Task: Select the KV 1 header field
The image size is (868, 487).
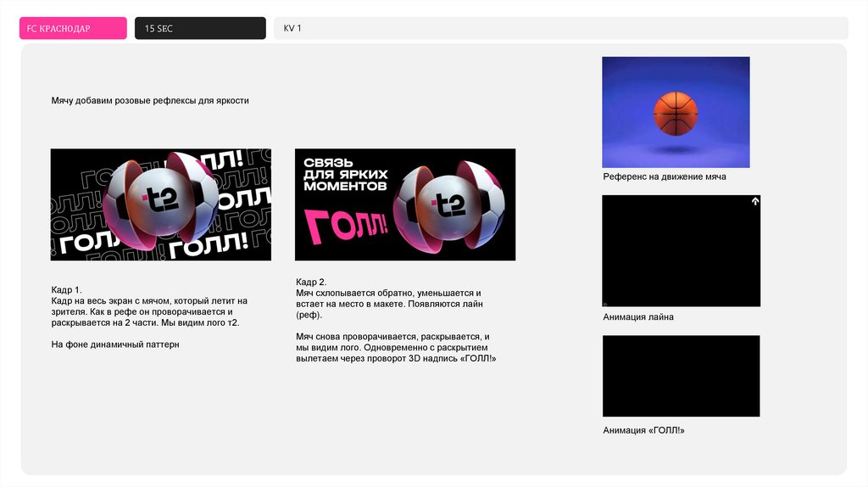Action: click(x=561, y=28)
